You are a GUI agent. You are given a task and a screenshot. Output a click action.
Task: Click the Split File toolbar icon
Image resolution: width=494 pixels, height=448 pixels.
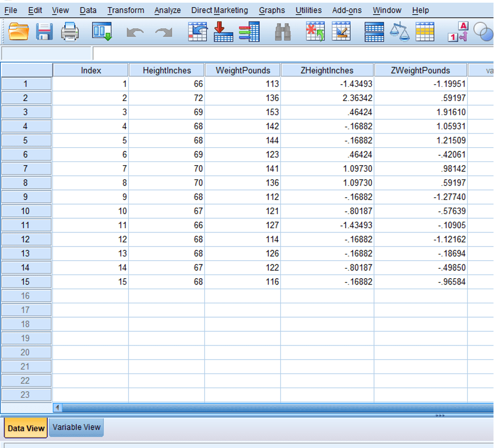[374, 32]
